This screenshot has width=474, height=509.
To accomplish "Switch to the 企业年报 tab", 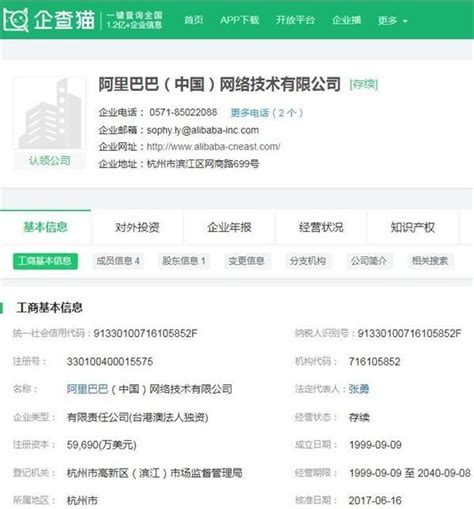I will pyautogui.click(x=229, y=227).
